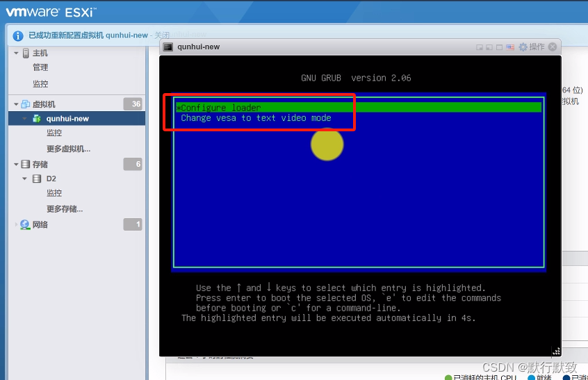Click the 存储 storage icon
This screenshot has height=380, width=588.
26,164
